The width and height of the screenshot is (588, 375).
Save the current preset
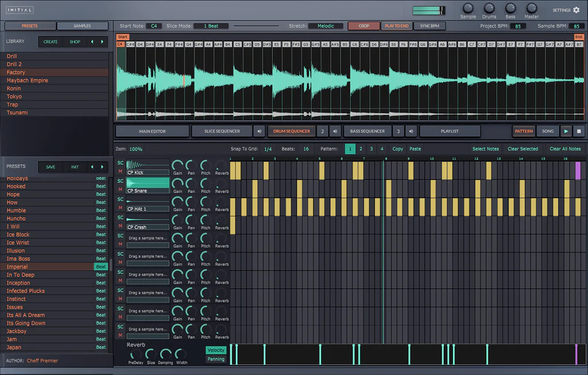coord(51,167)
